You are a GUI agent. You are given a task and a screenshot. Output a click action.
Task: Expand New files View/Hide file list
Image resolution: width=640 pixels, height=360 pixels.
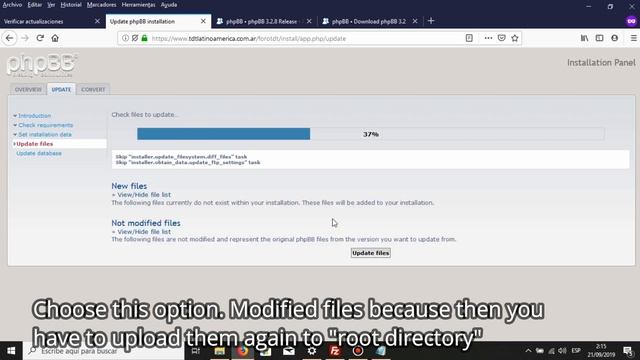coord(144,195)
